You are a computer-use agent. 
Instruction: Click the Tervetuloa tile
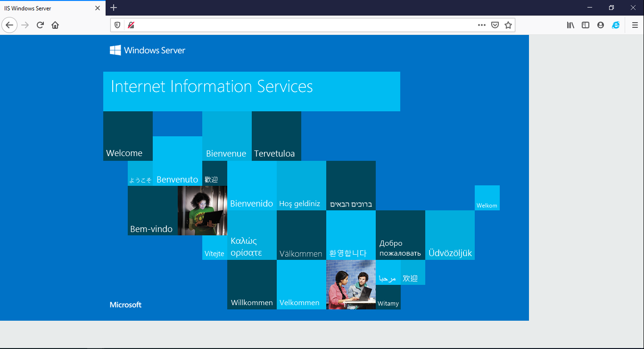[x=276, y=136]
